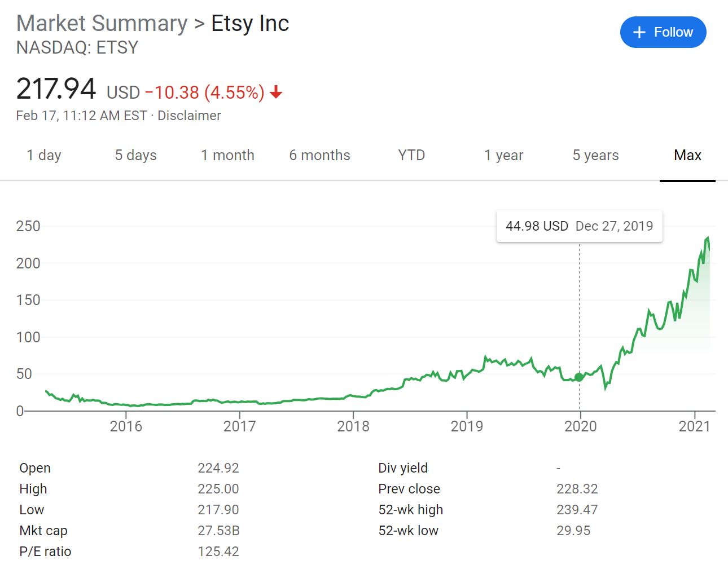Viewport: 728px width, 569px height.
Task: Open the Disclaimer link
Action: [190, 116]
